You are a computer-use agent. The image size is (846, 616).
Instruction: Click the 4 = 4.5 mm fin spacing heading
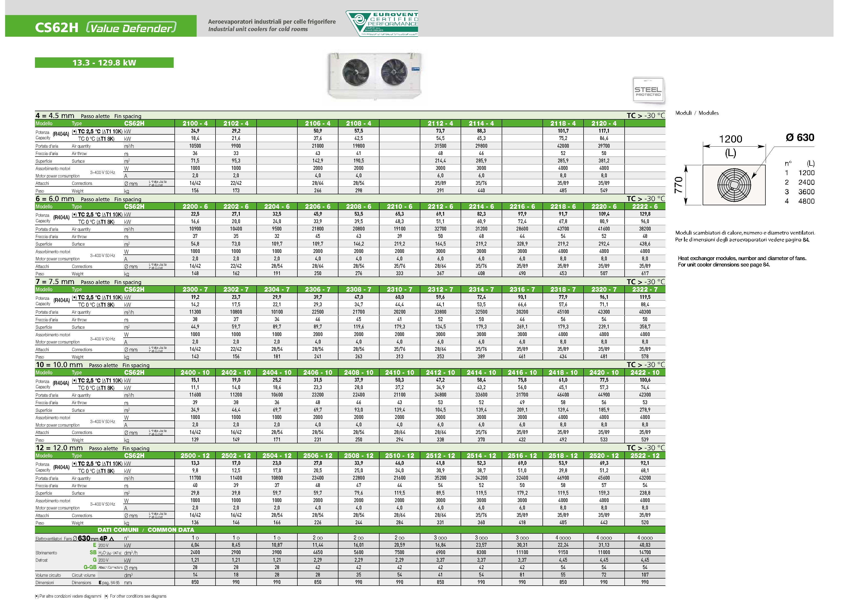point(55,116)
